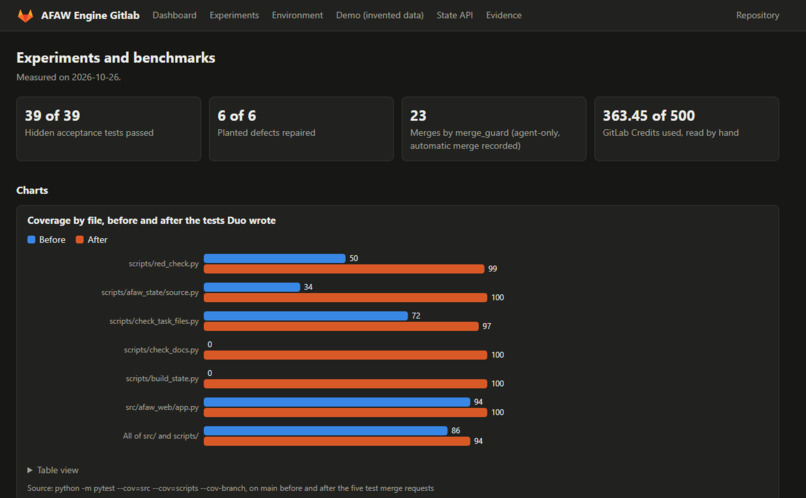This screenshot has width=806, height=498.
Task: Click the blue bar for scripts/afaw_state/source.py
Action: (252, 287)
